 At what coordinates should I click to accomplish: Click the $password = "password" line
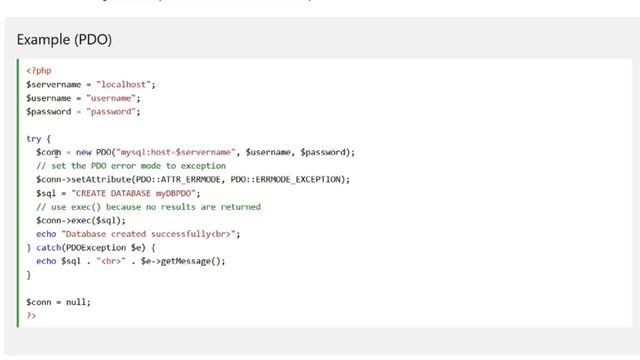83,111
